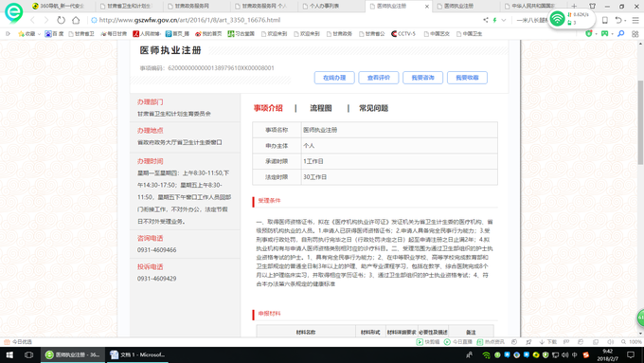Click the 30工作日 table cell
This screenshot has height=363, width=644.
click(400, 177)
